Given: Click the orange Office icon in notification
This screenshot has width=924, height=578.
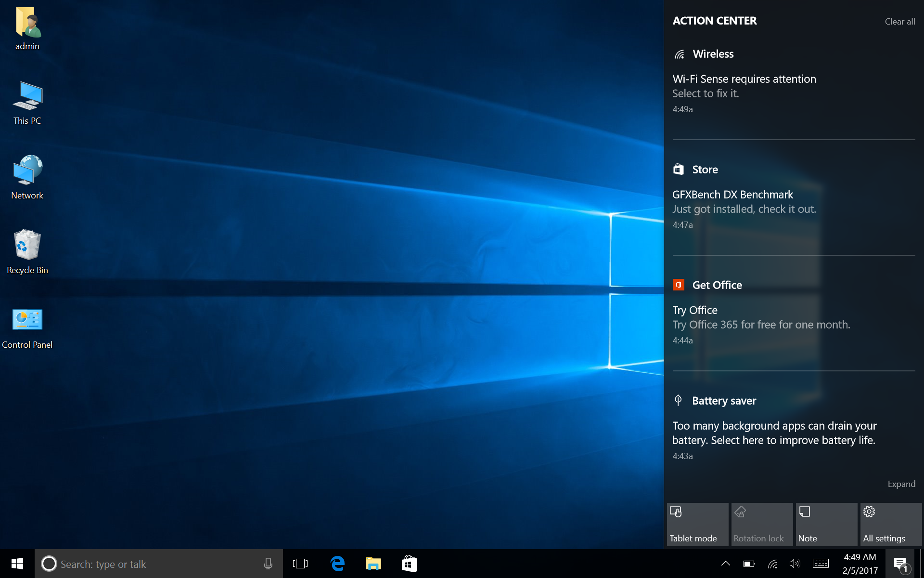Looking at the screenshot, I should [679, 285].
